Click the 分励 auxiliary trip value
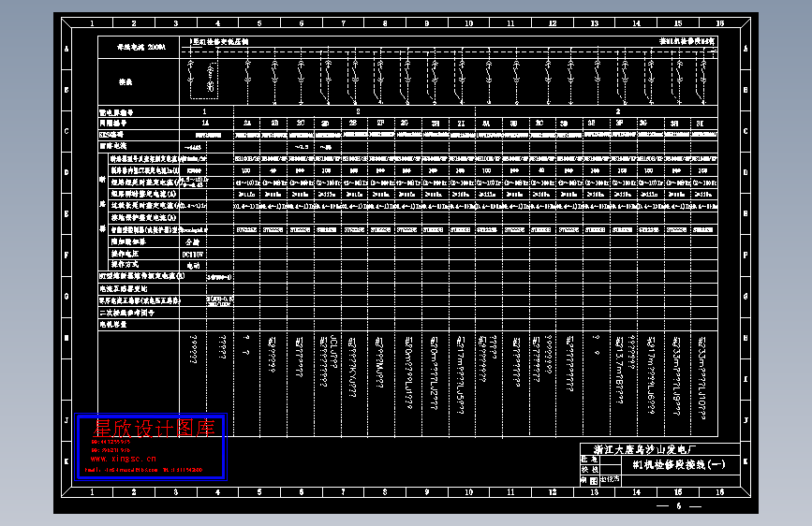 tap(193, 241)
